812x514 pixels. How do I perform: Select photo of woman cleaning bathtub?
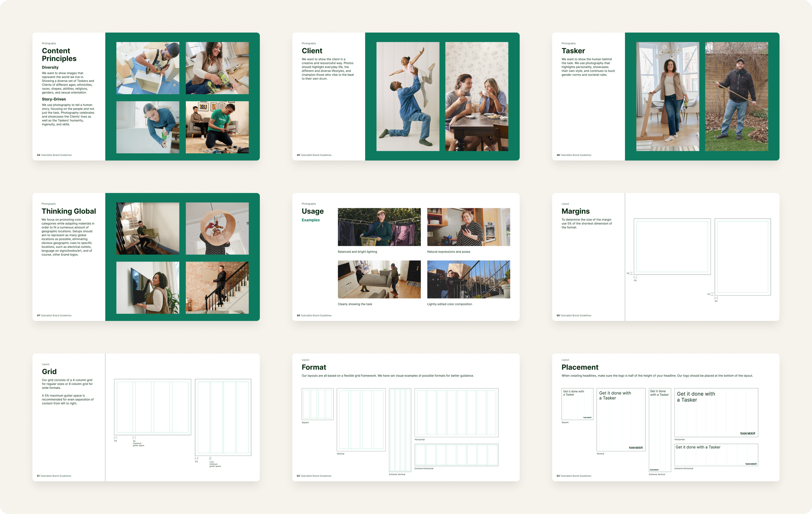coord(148,127)
